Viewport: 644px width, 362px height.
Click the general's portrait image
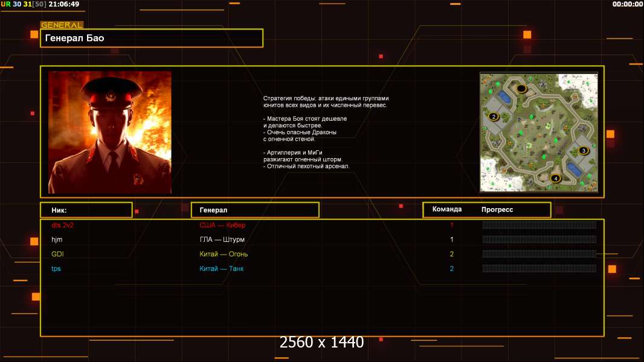point(110,132)
